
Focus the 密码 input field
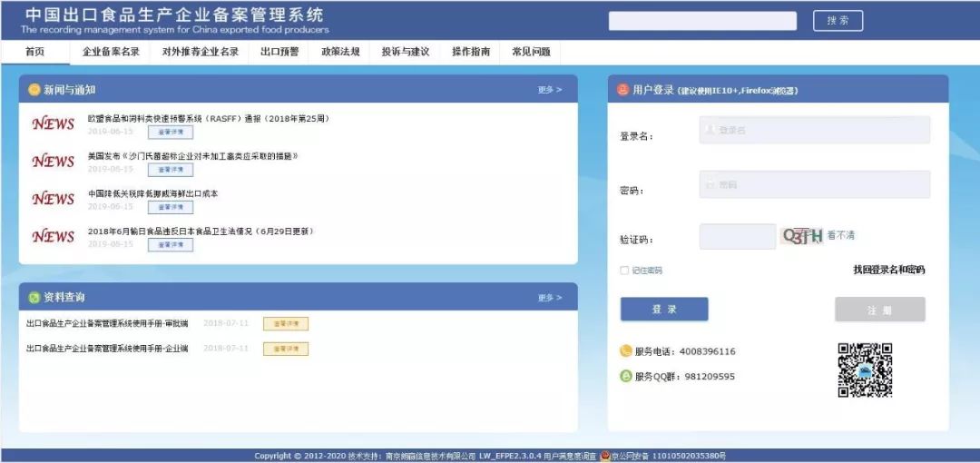coord(814,184)
